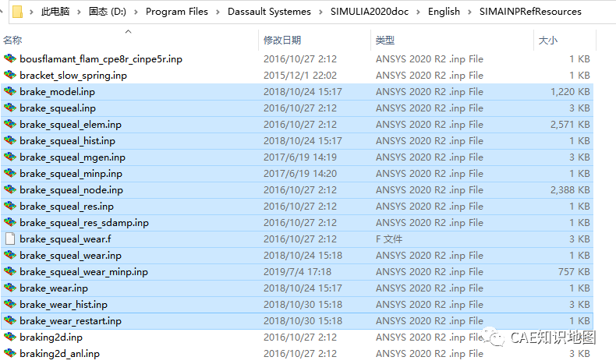This screenshot has height=364, width=616.
Task: Click the date 2019/7/4 17:18
Action: 297,272
